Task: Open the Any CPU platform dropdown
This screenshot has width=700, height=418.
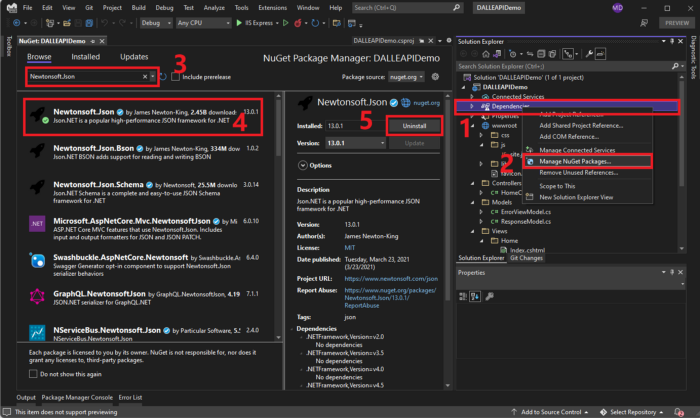Action: click(x=203, y=23)
